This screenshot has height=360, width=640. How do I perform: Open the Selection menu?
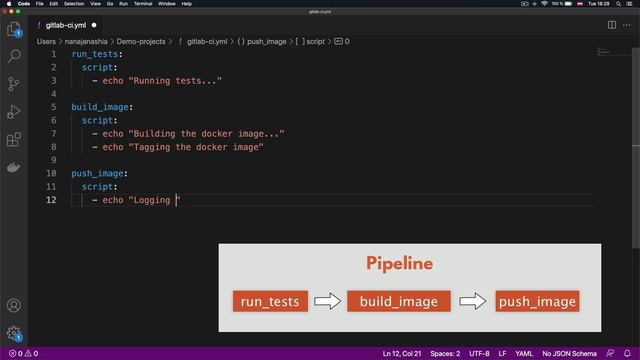(x=74, y=4)
